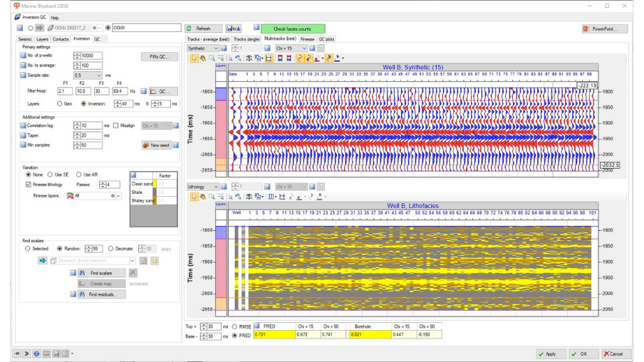Switch to the QC plots tab
The image size is (644, 362).
point(326,39)
